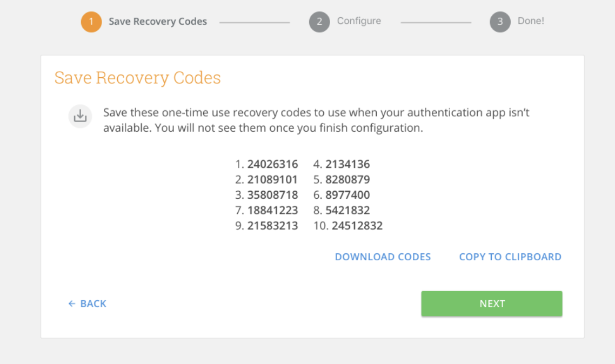Click recovery code 8280879
Viewport: 615px width, 364px height.
point(347,179)
